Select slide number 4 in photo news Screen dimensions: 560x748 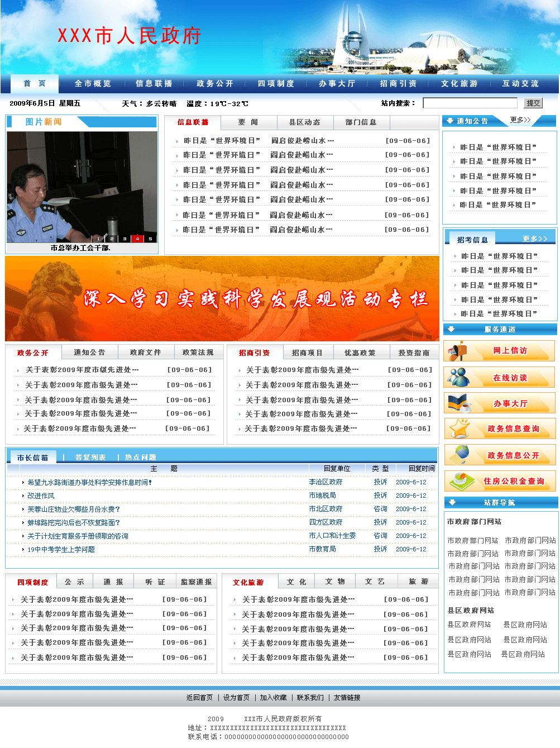click(x=137, y=239)
